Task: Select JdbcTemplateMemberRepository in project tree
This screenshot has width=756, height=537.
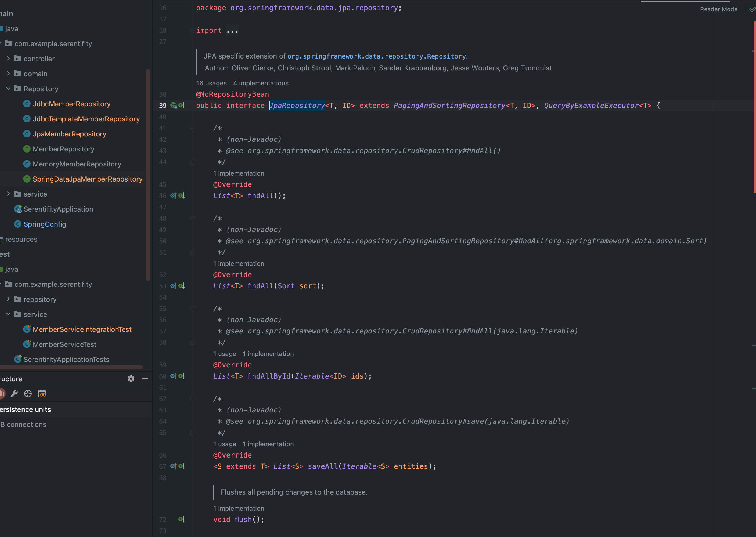Action: (x=86, y=119)
